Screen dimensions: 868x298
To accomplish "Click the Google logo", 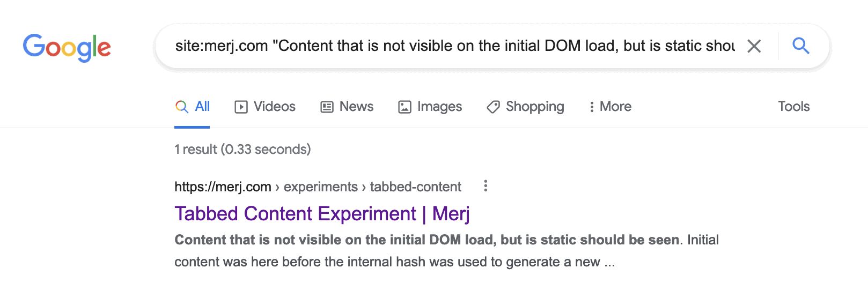I will click(67, 47).
